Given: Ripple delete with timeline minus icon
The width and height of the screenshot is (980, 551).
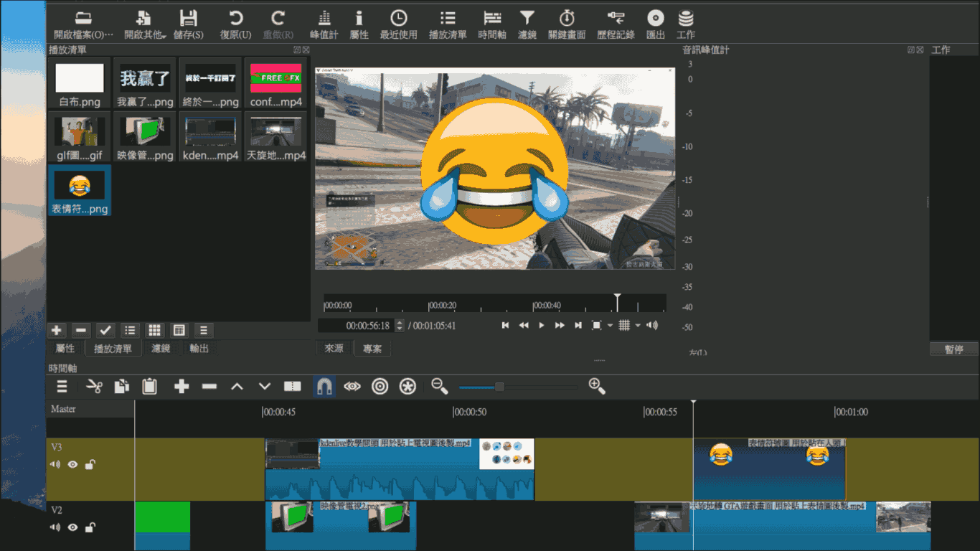Looking at the screenshot, I should click(209, 387).
